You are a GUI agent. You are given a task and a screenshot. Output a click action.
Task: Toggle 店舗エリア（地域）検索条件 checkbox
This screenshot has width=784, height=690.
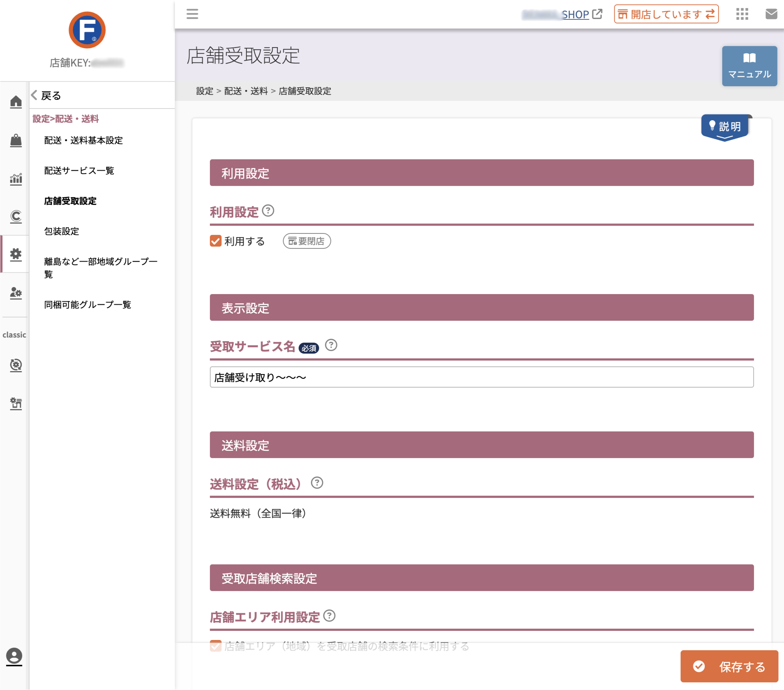pyautogui.click(x=215, y=646)
